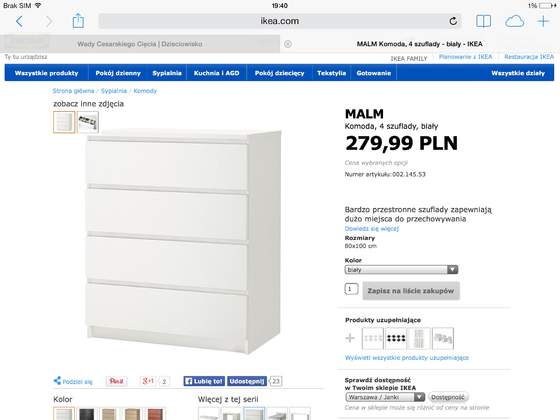Click the Facebook Lubię to! button

[x=204, y=381]
